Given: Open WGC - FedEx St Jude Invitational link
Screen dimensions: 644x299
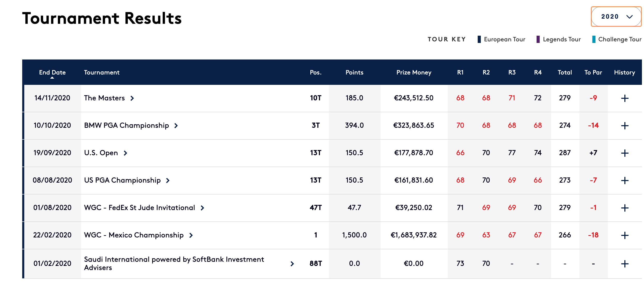Looking at the screenshot, I should pyautogui.click(x=139, y=208).
